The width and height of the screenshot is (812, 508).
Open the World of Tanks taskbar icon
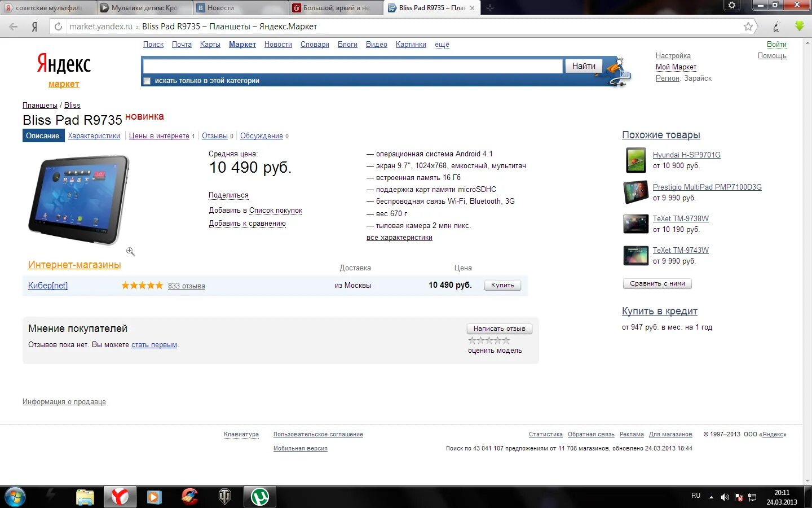224,497
